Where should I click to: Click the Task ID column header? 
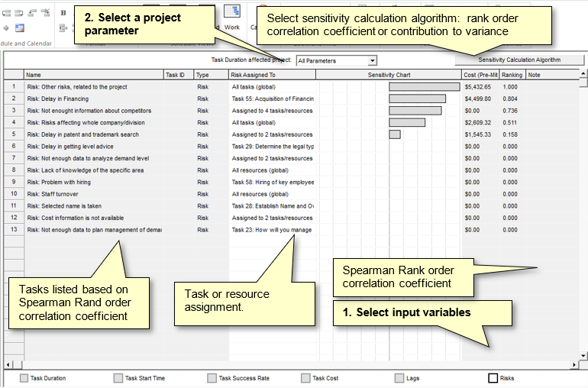pos(179,75)
